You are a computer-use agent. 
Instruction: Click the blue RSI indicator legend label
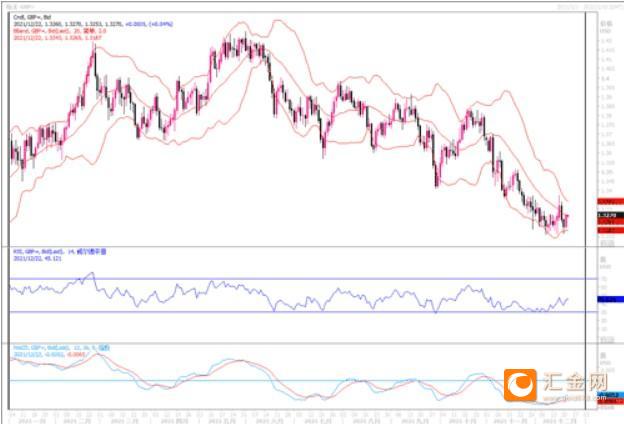pyautogui.click(x=60, y=252)
